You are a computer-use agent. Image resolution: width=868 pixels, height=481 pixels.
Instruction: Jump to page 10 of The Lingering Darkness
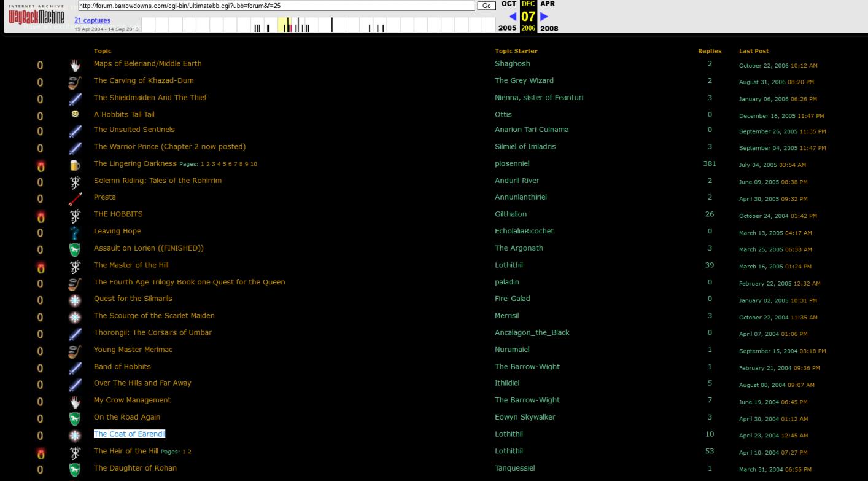tap(254, 164)
